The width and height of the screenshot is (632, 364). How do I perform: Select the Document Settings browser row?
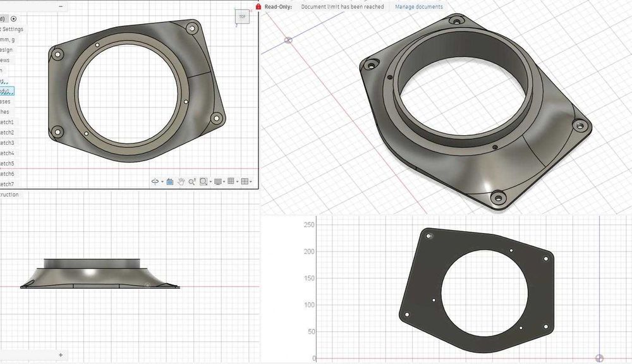[11, 29]
